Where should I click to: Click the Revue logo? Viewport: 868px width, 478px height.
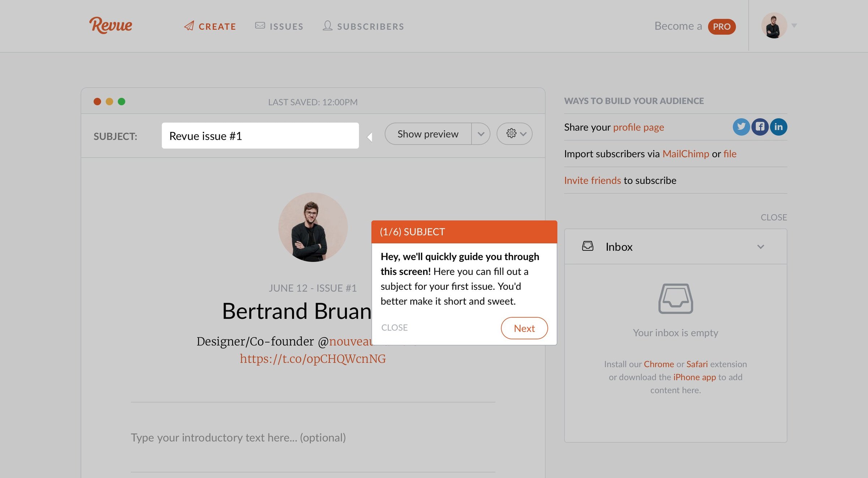[111, 25]
